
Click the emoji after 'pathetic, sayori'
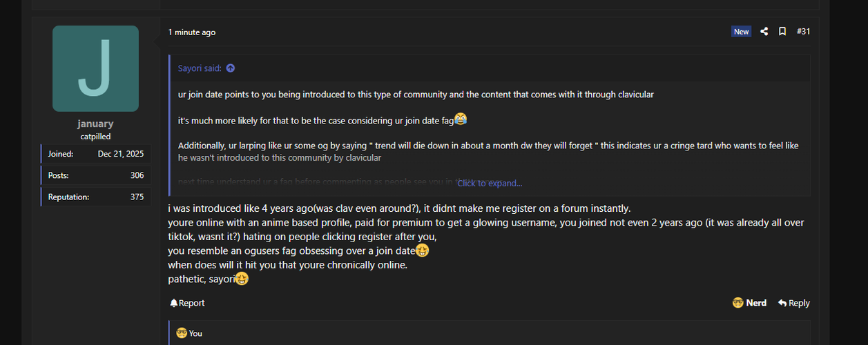coord(242,279)
